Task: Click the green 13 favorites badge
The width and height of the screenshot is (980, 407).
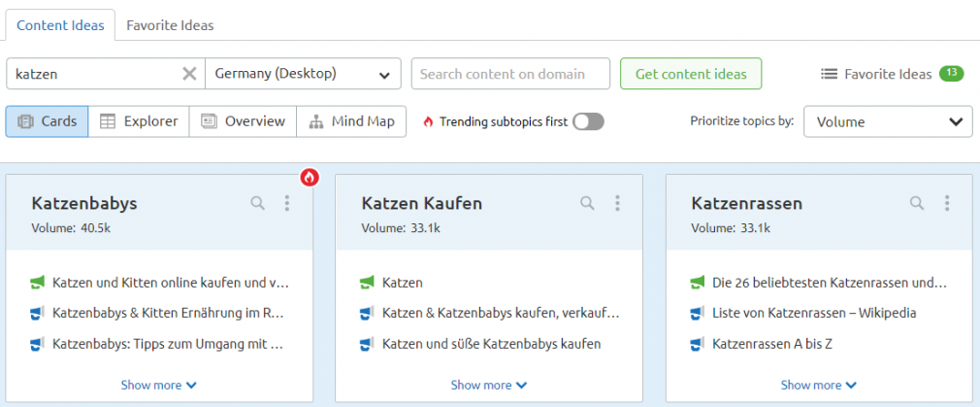Action: [951, 73]
